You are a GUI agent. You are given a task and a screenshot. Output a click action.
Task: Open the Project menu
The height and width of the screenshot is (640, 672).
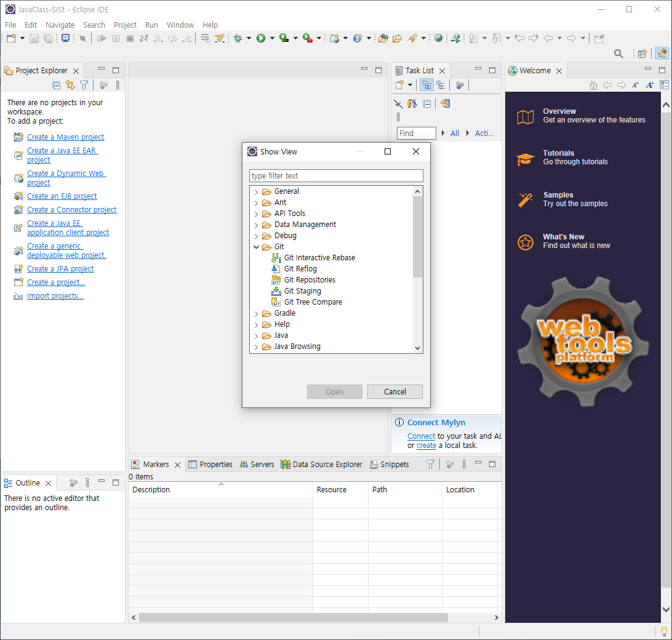click(125, 25)
